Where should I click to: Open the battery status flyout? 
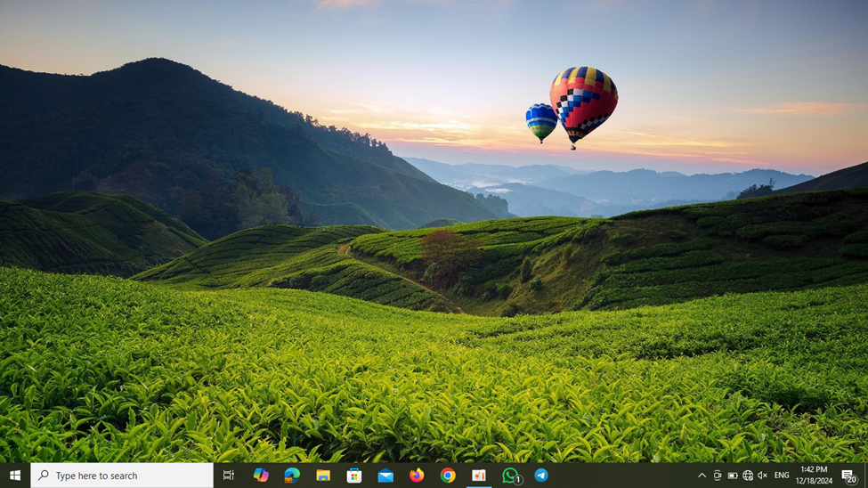pos(733,476)
